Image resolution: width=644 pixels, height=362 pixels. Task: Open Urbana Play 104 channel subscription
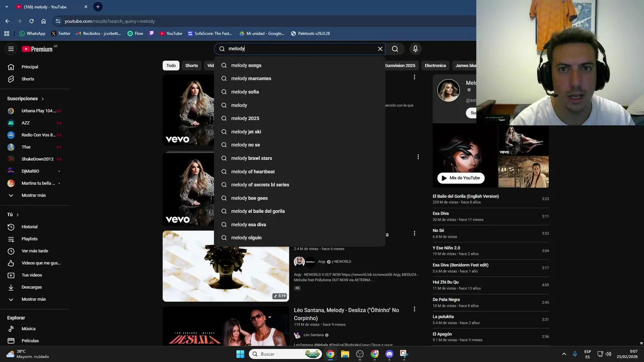point(34,111)
